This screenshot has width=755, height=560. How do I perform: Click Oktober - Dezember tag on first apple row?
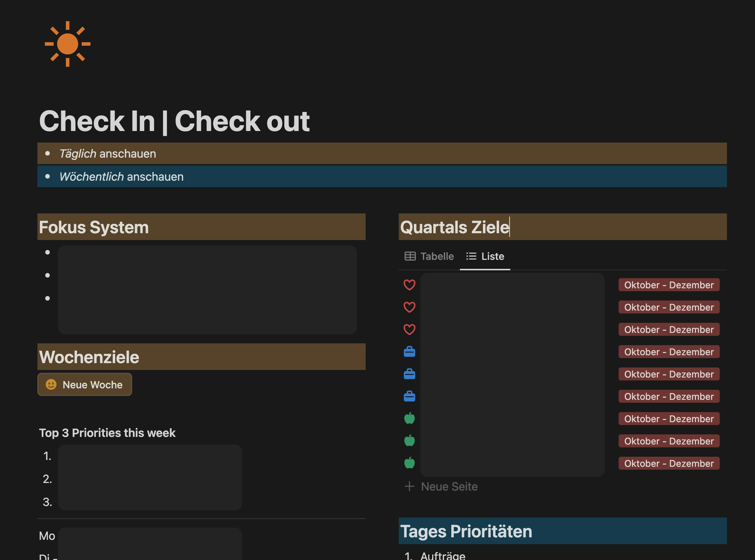click(x=669, y=419)
